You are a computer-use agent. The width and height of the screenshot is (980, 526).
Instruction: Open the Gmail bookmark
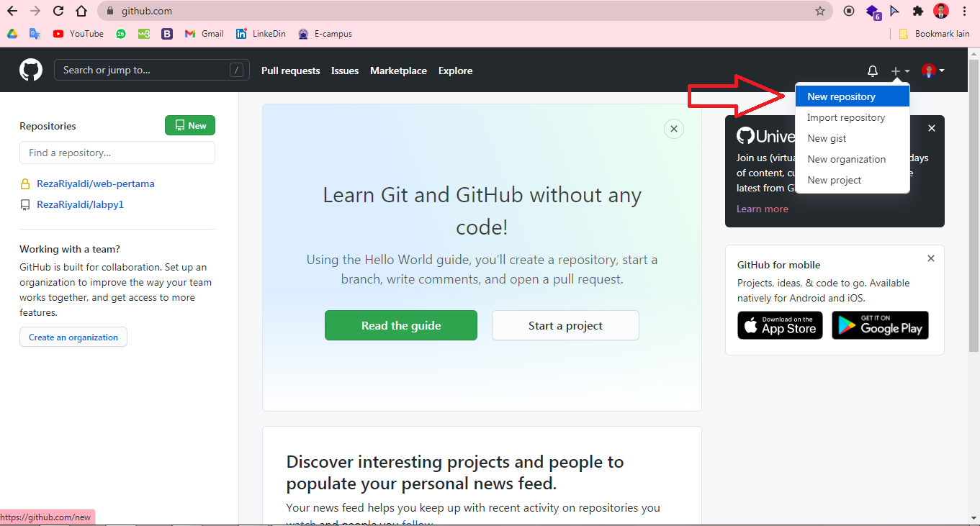[x=204, y=33]
